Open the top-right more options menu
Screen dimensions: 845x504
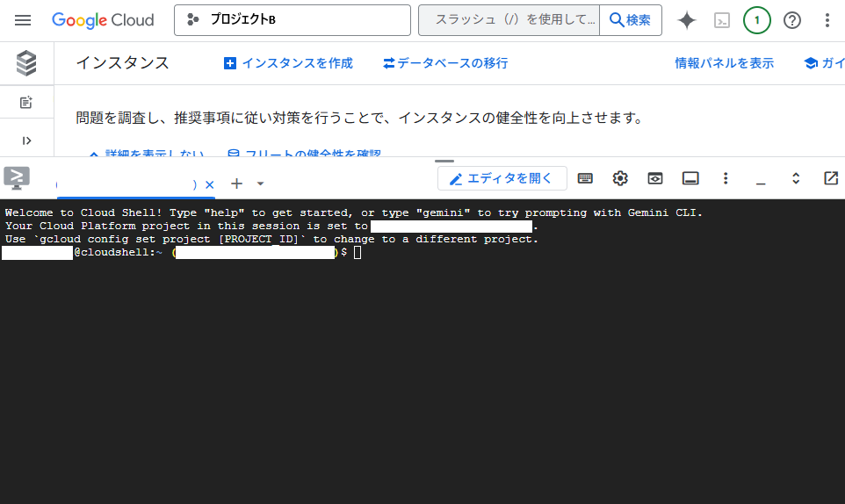point(827,20)
